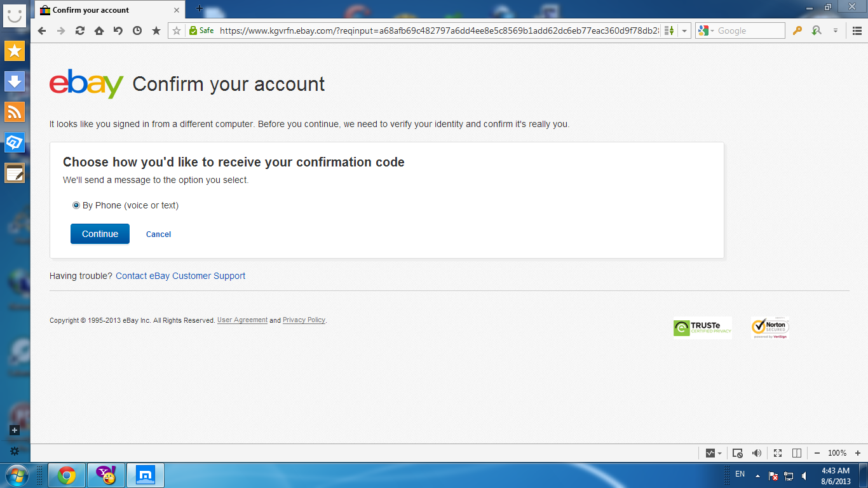The width and height of the screenshot is (868, 488).
Task: Click the TRUSTe certified privacy badge
Action: click(702, 328)
